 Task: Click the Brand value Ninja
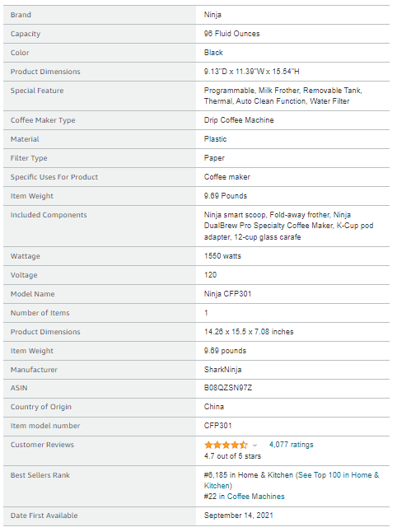click(213, 15)
